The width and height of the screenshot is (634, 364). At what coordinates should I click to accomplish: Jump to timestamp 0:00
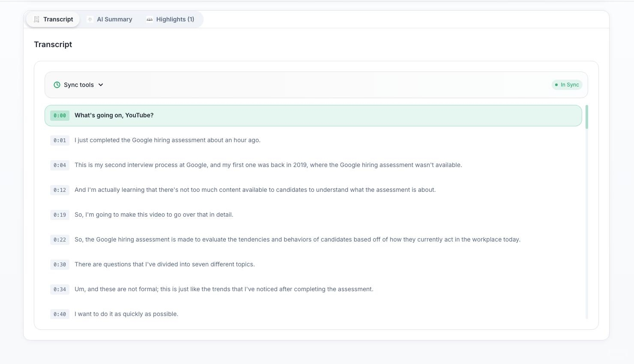point(60,116)
